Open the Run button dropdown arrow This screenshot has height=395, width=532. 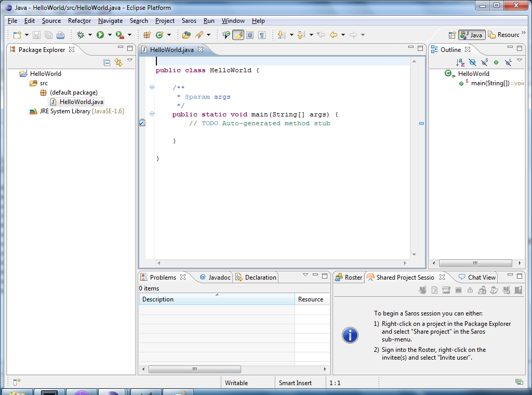[110, 35]
